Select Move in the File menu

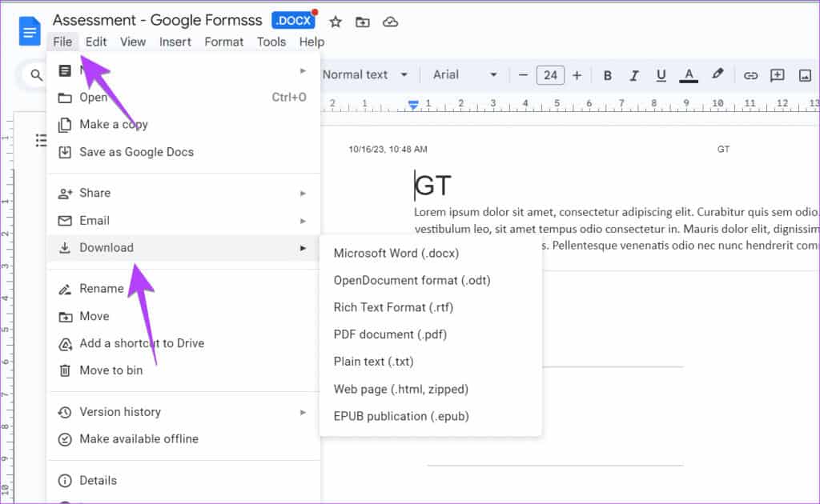pos(183,316)
